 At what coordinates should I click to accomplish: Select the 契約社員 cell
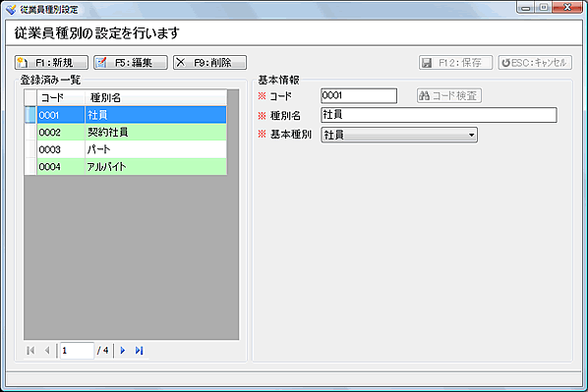155,133
